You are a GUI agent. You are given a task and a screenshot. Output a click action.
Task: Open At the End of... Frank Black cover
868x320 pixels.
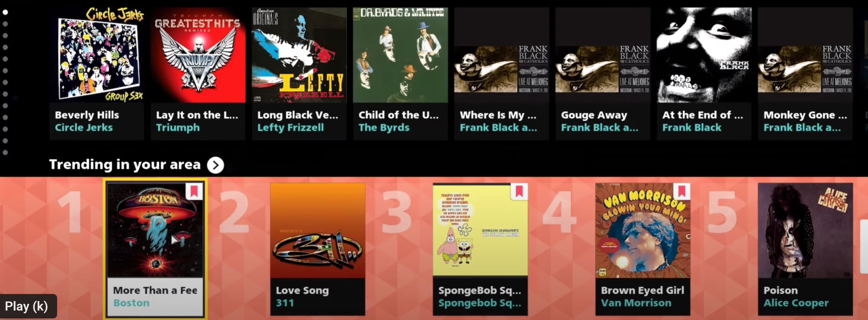(x=704, y=55)
